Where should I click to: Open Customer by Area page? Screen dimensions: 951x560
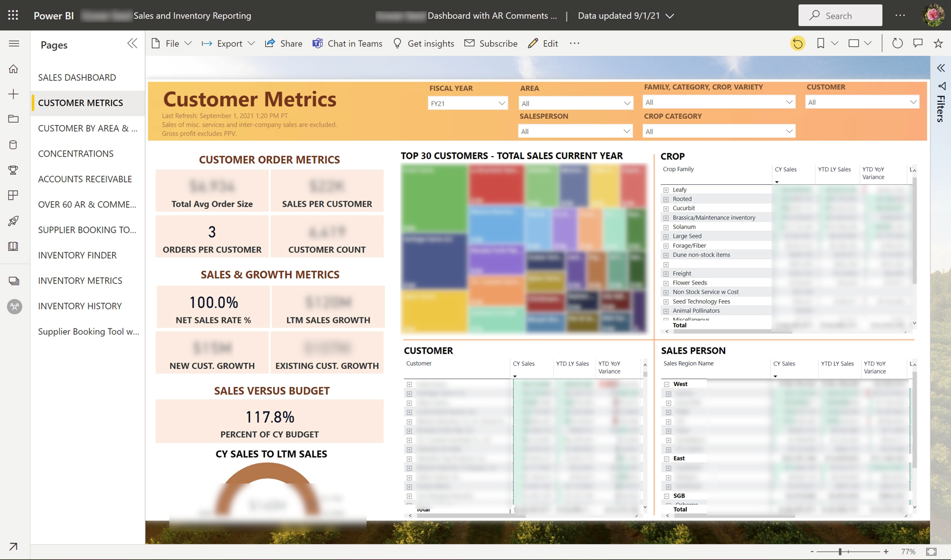pos(87,128)
